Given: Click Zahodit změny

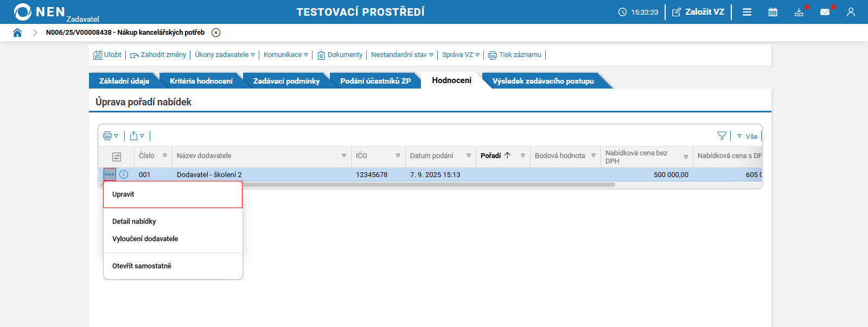Looking at the screenshot, I should click(x=158, y=55).
